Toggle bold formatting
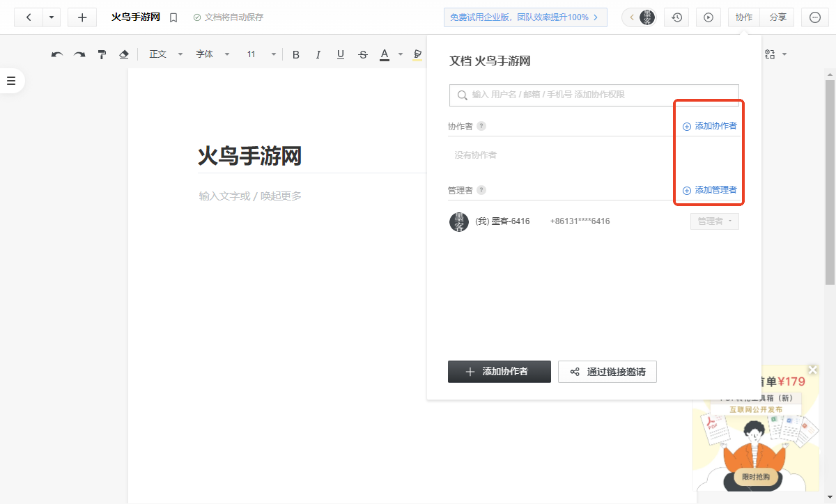The image size is (836, 504). 296,54
